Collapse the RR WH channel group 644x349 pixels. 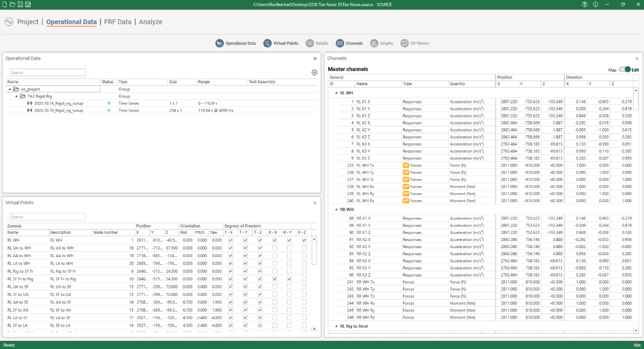(x=336, y=209)
